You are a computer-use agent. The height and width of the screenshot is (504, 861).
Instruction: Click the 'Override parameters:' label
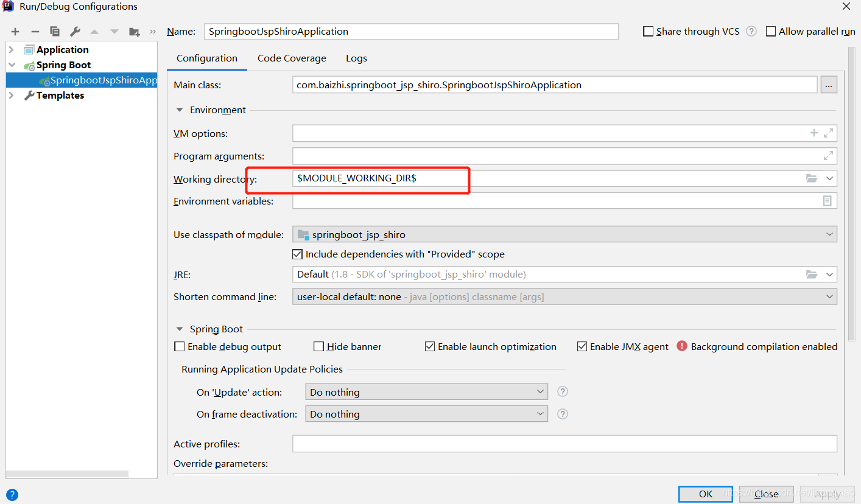point(221,464)
